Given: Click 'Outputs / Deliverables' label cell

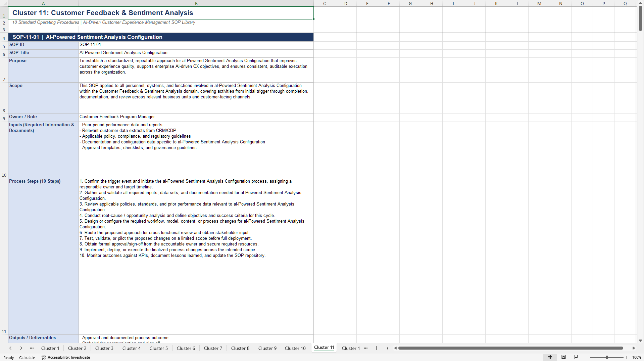Looking at the screenshot, I should (x=44, y=339).
